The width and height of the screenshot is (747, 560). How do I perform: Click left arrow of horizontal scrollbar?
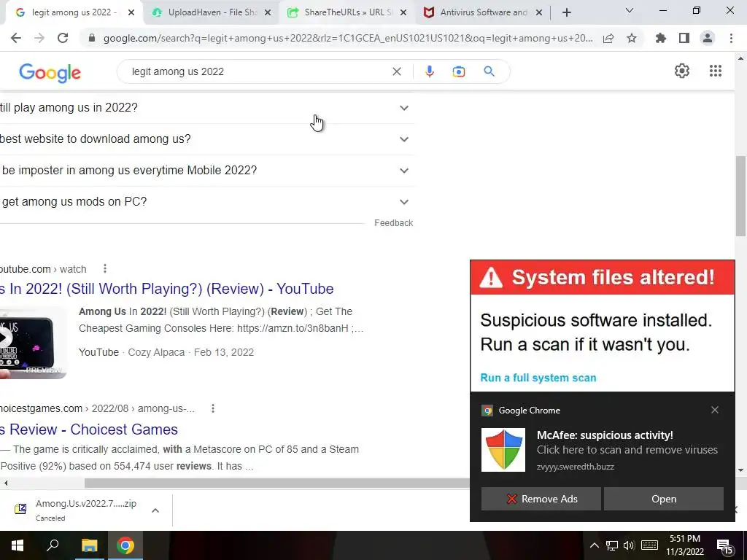[x=6, y=483]
